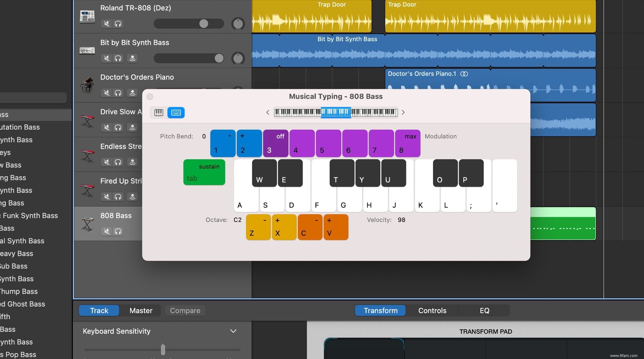Mute the Fired Up Stri track
The height and width of the screenshot is (359, 644).
click(x=107, y=197)
